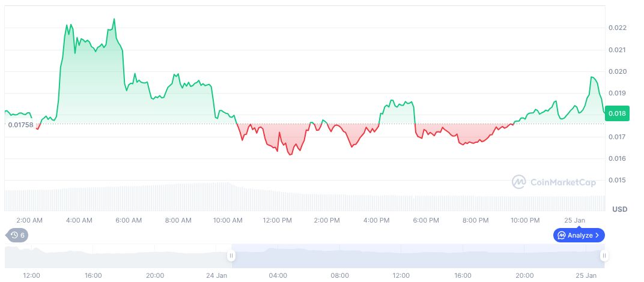Click the Analyze button

tap(579, 235)
